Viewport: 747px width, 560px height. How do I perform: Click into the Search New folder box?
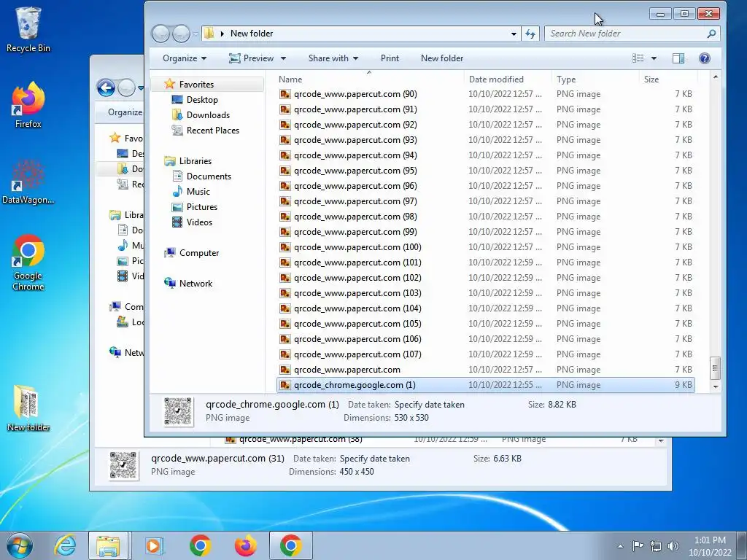tap(624, 34)
